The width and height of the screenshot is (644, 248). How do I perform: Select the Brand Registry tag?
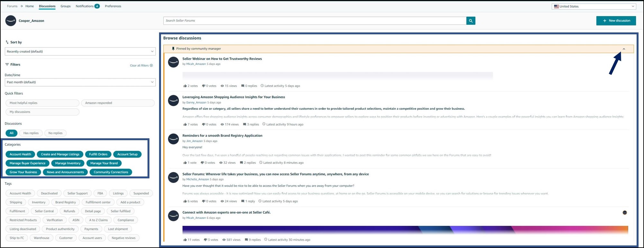(x=66, y=202)
